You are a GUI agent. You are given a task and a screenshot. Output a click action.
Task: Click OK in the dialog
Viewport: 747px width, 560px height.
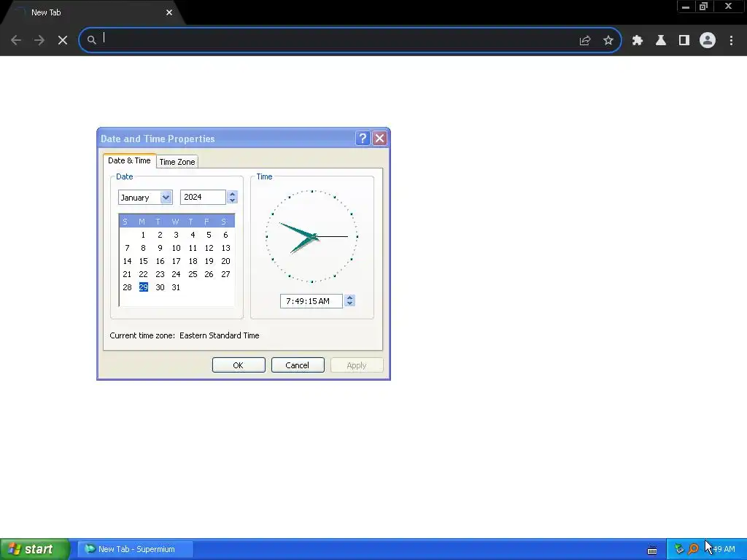(239, 365)
